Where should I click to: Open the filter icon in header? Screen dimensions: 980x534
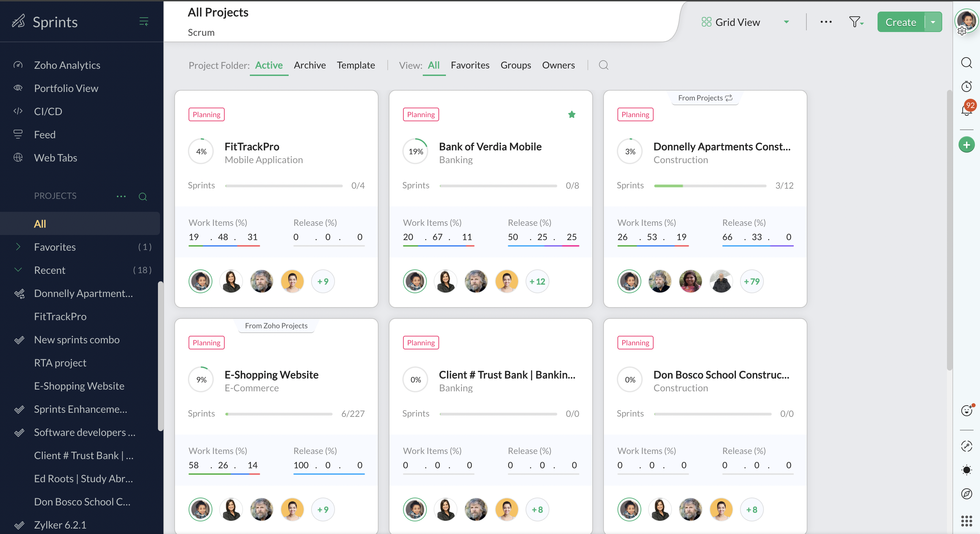[855, 22]
